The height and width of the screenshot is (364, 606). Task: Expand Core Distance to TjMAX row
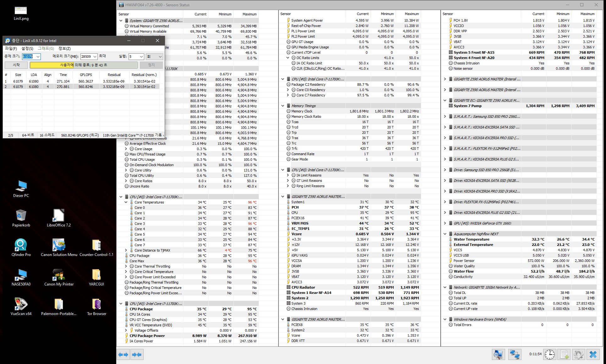pos(126,250)
